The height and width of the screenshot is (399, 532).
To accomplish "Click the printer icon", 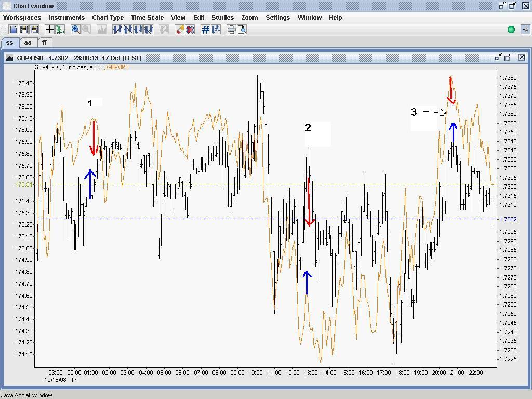I will point(232,30).
